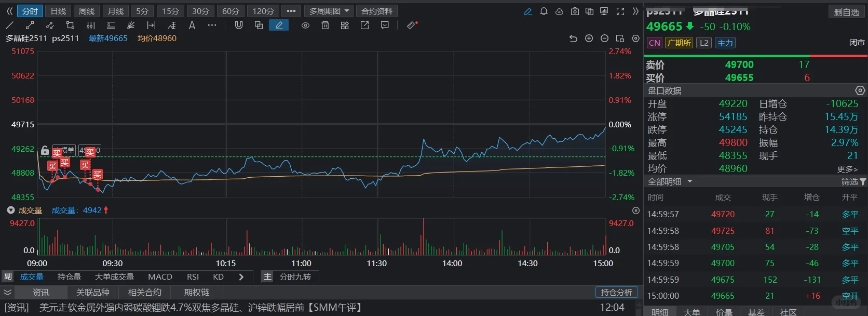Image resolution: width=868 pixels, height=316 pixels.
Task: Select the line segment drawing tool
Action: point(30,25)
